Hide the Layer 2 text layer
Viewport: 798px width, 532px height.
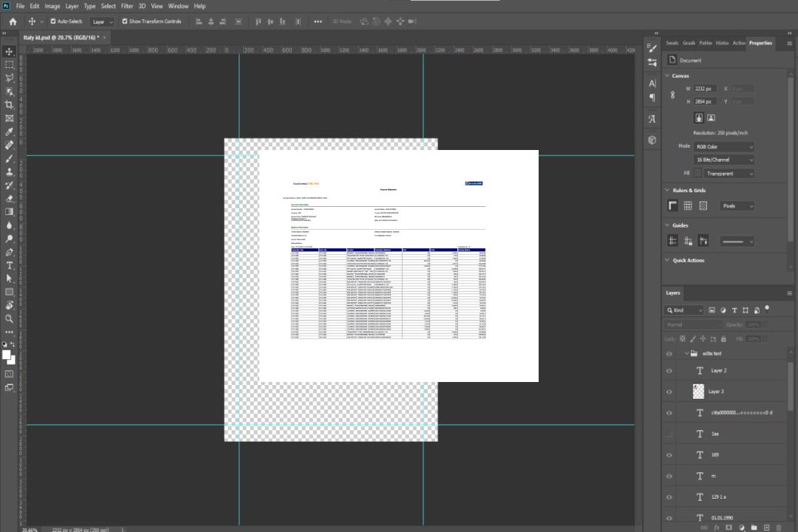[x=669, y=371]
